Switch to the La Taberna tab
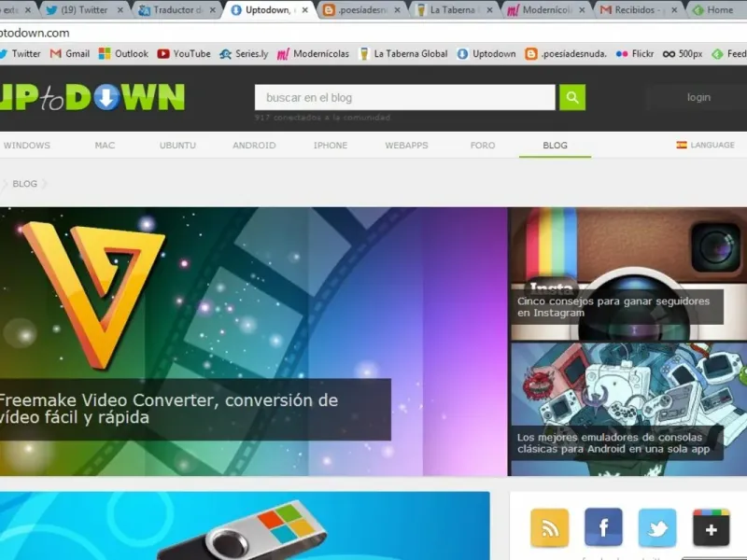The image size is (747, 560). point(453,9)
